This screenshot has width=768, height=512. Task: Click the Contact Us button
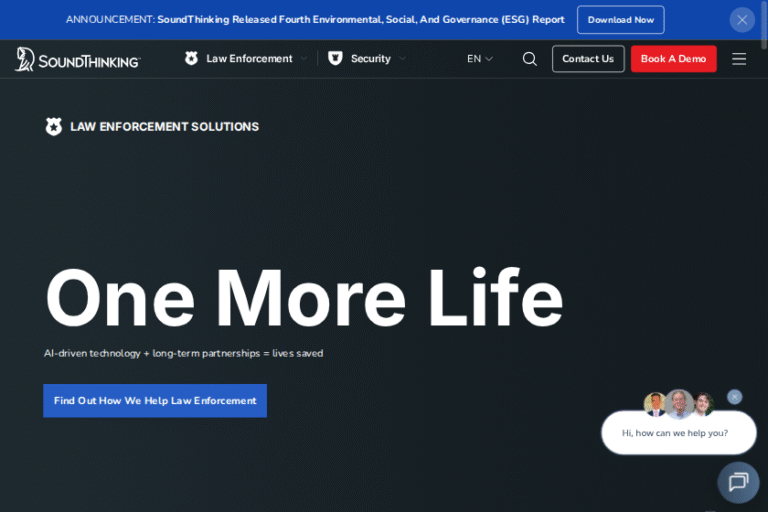(588, 59)
